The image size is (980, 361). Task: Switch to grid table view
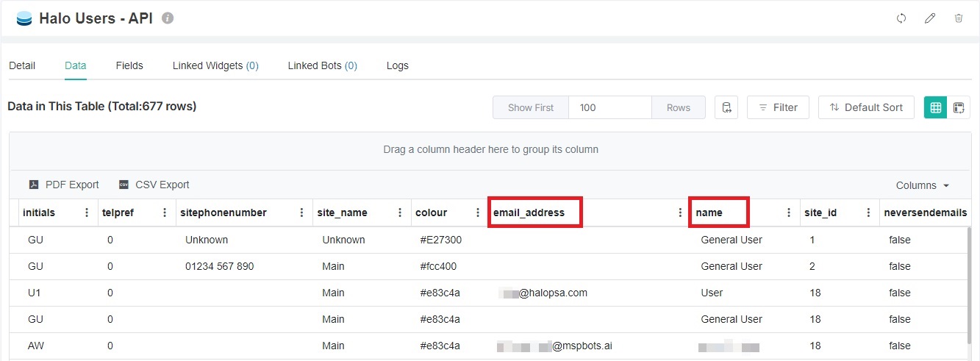[x=935, y=107]
